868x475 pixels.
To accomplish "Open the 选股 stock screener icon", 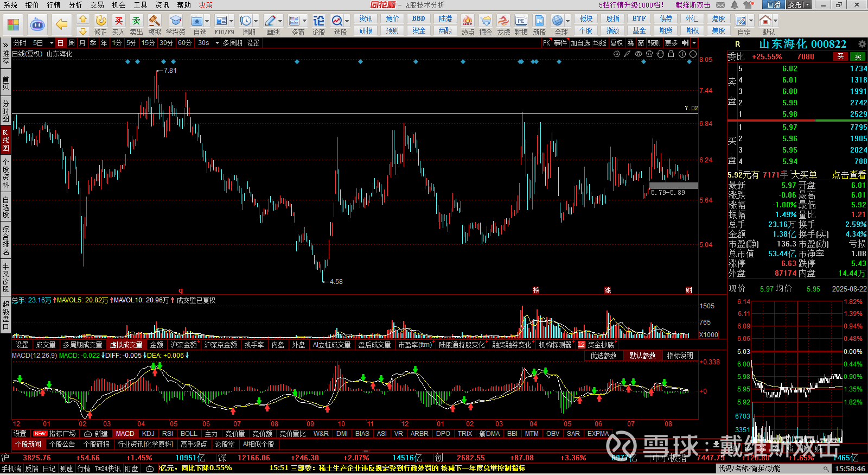I will pyautogui.click(x=337, y=21).
